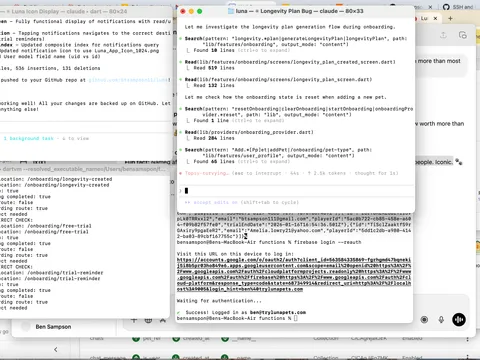Screen dimensions: 480x360
Task: Click 'Let me investigate the longevity plan' line
Action: (x=290, y=27)
